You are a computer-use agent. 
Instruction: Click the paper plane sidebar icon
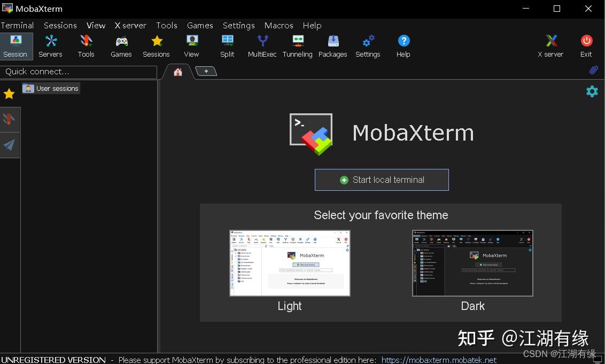pyautogui.click(x=10, y=145)
